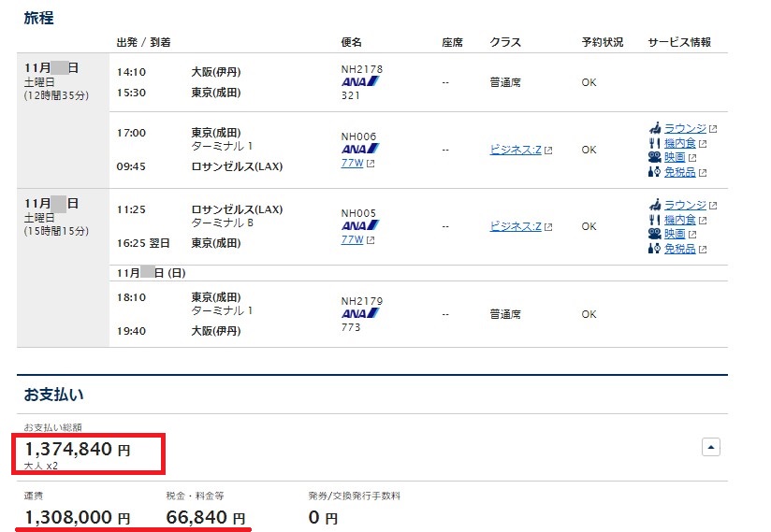Click external-link icon beside NH006 77W

(x=371, y=164)
